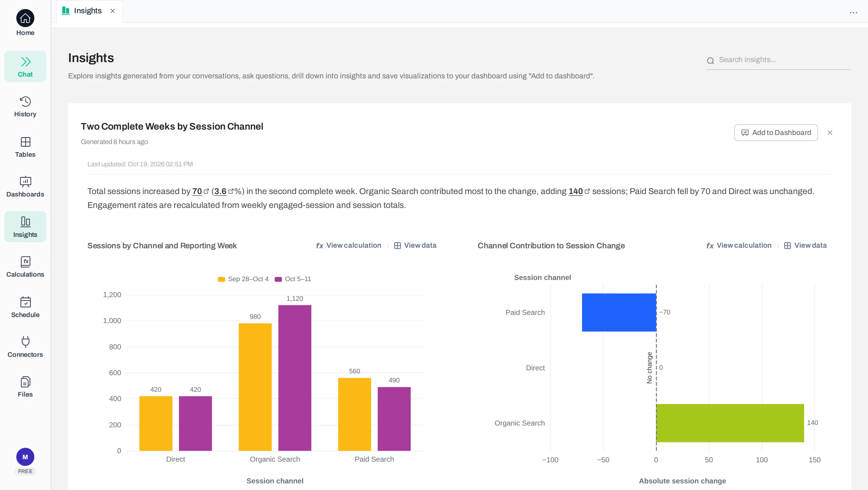Open the Dashboards section

click(x=25, y=187)
